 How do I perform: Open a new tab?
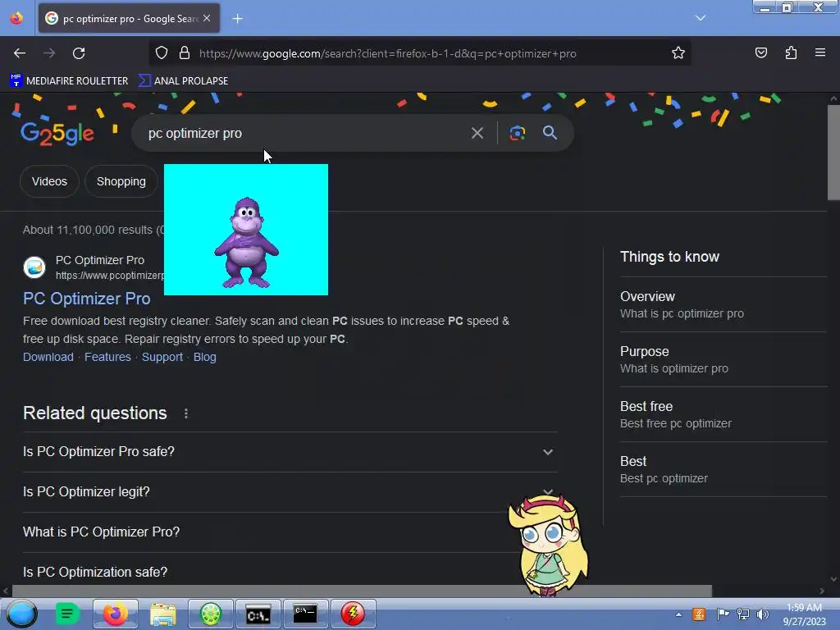[237, 19]
